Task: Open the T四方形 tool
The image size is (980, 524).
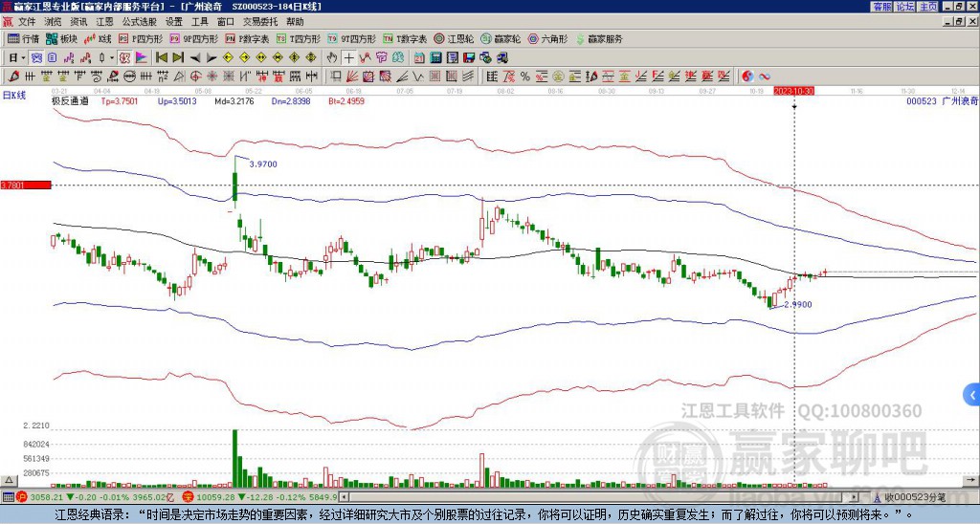Action: click(x=299, y=38)
